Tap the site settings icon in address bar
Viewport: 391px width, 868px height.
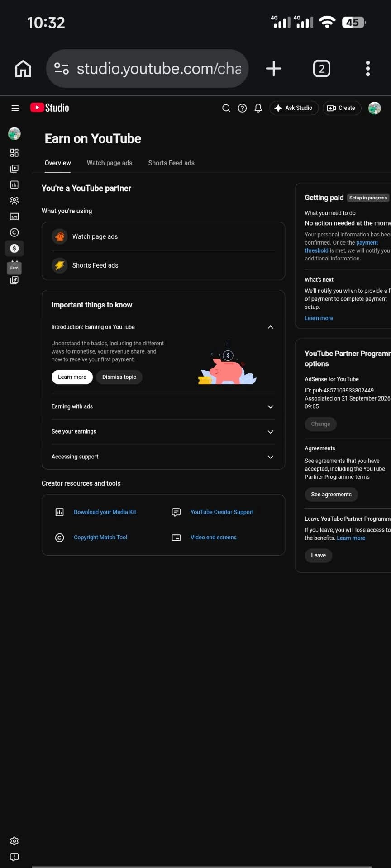pos(62,69)
